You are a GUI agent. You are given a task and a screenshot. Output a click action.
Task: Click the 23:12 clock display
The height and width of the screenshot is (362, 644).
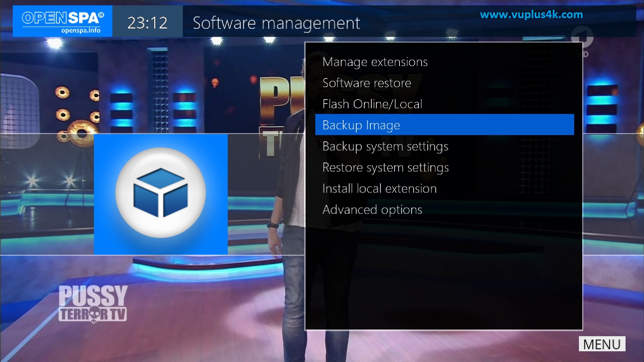point(147,23)
